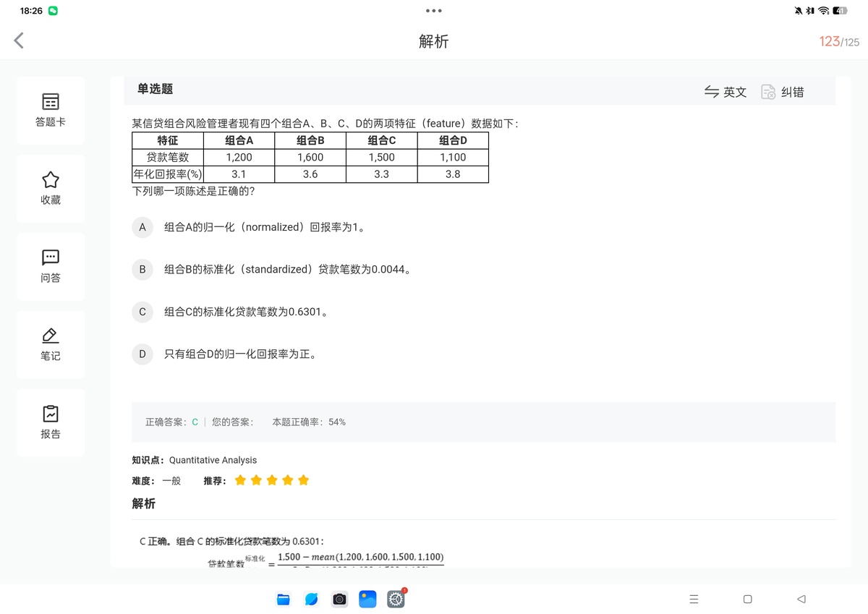
Task: Open the settings gear in dock
Action: tap(396, 599)
